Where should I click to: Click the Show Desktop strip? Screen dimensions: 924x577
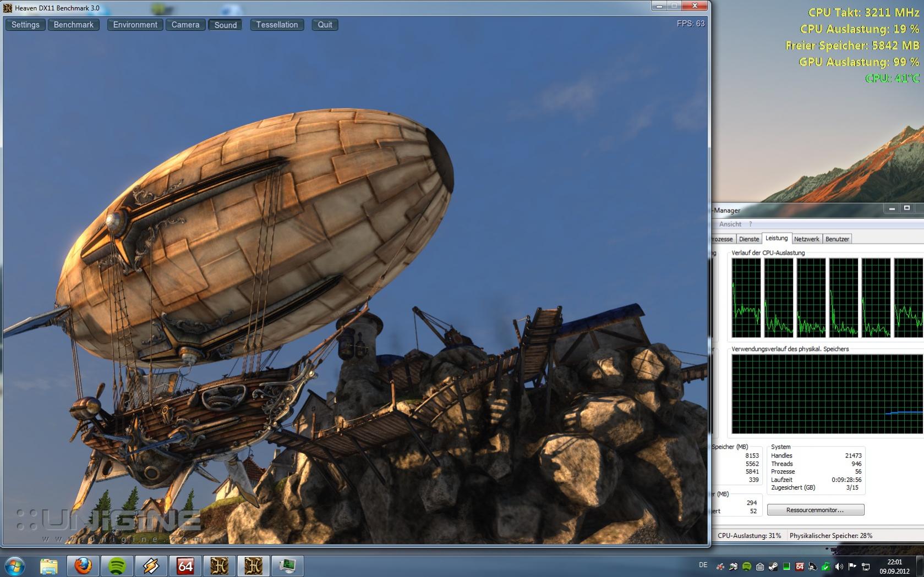pos(921,566)
